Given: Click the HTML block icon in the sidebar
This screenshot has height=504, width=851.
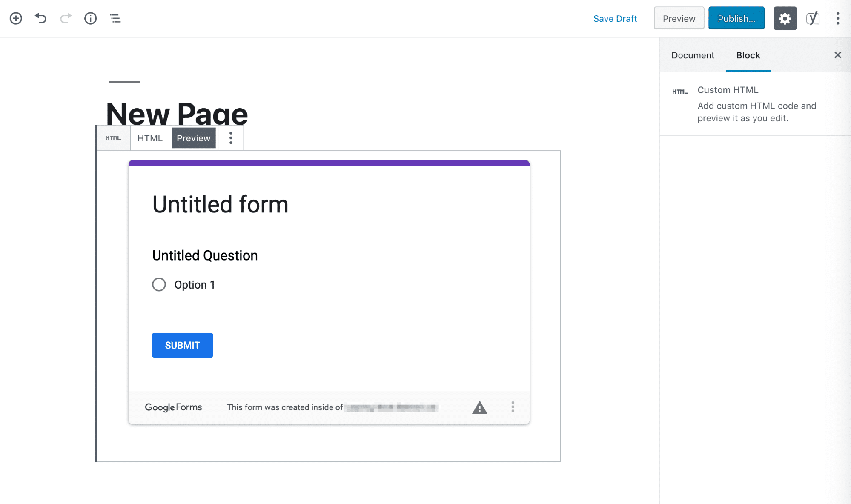Looking at the screenshot, I should point(679,91).
